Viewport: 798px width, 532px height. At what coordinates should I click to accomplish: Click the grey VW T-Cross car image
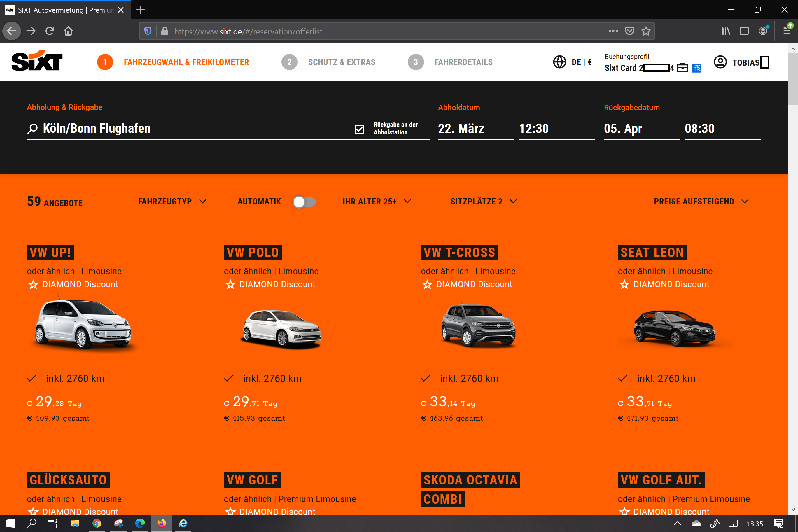(478, 325)
